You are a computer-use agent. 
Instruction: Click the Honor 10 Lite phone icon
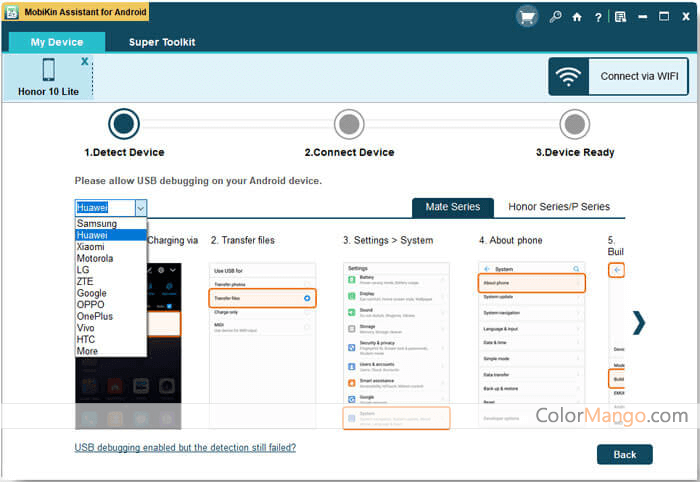(x=48, y=70)
